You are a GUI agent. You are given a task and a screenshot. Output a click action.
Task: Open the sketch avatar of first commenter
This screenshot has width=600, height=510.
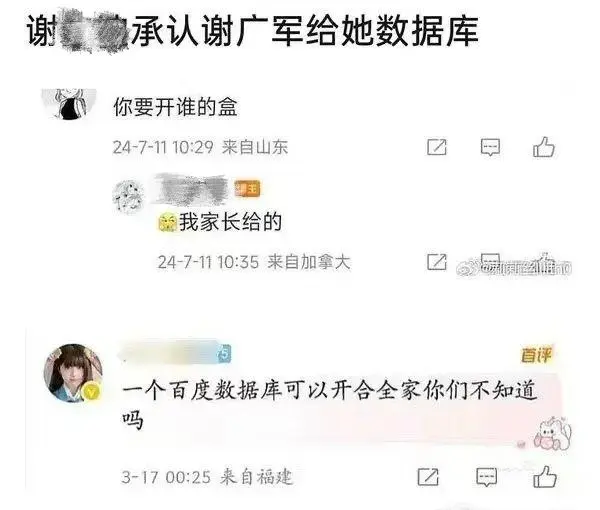(x=69, y=103)
